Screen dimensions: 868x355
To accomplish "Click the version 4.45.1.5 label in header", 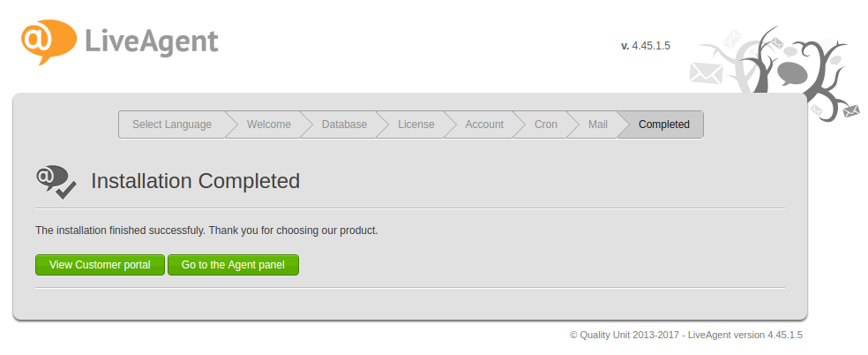I will pyautogui.click(x=646, y=45).
